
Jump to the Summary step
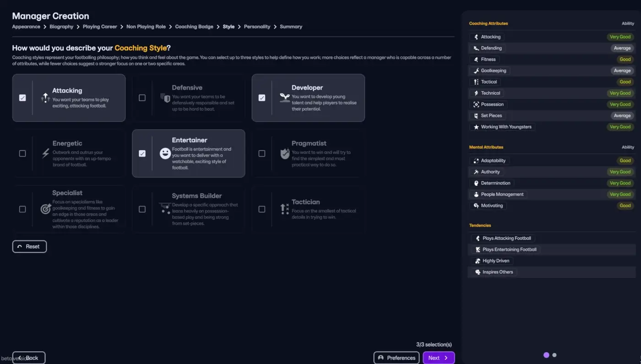tap(291, 27)
